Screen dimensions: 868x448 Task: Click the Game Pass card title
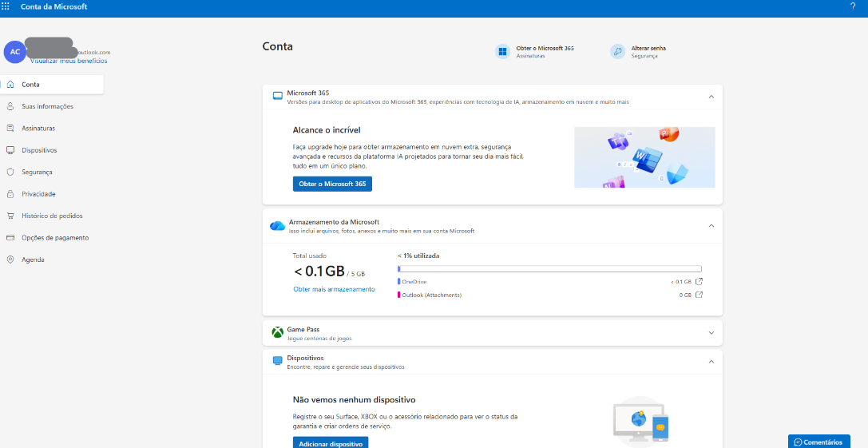pos(303,329)
